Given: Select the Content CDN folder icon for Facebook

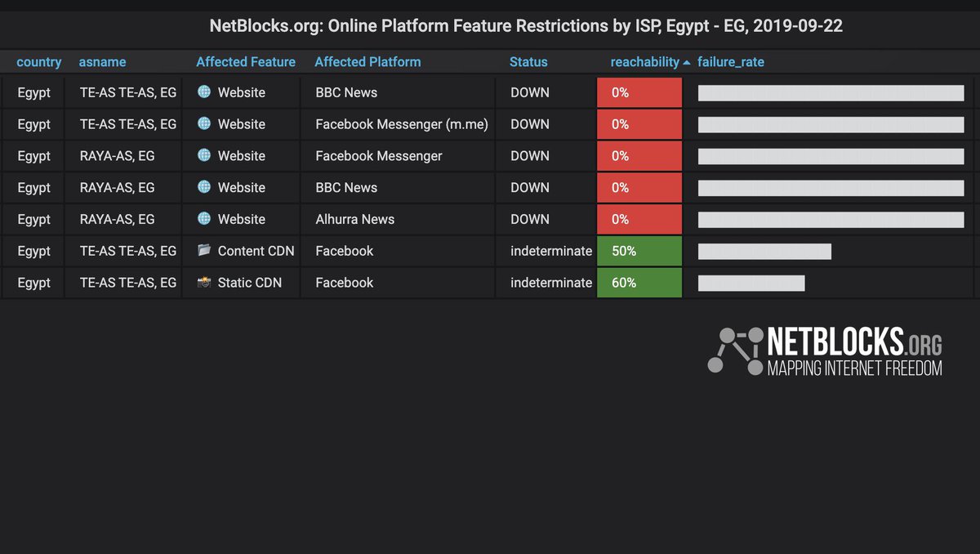Looking at the screenshot, I should (x=202, y=251).
